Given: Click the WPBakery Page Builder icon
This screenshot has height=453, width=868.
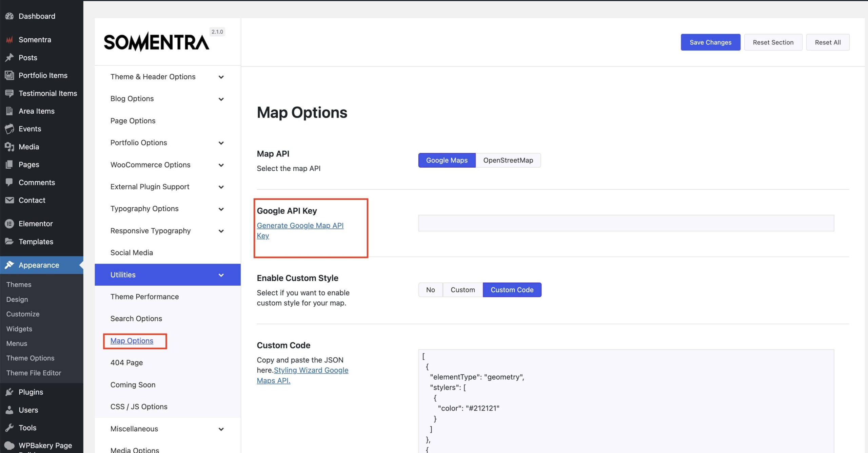Looking at the screenshot, I should coord(9,446).
